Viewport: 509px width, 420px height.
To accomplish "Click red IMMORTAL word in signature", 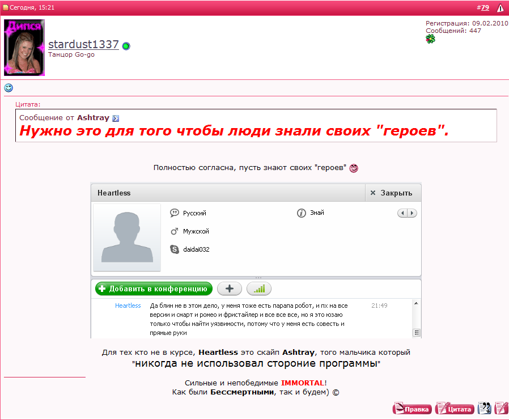I will tap(303, 383).
